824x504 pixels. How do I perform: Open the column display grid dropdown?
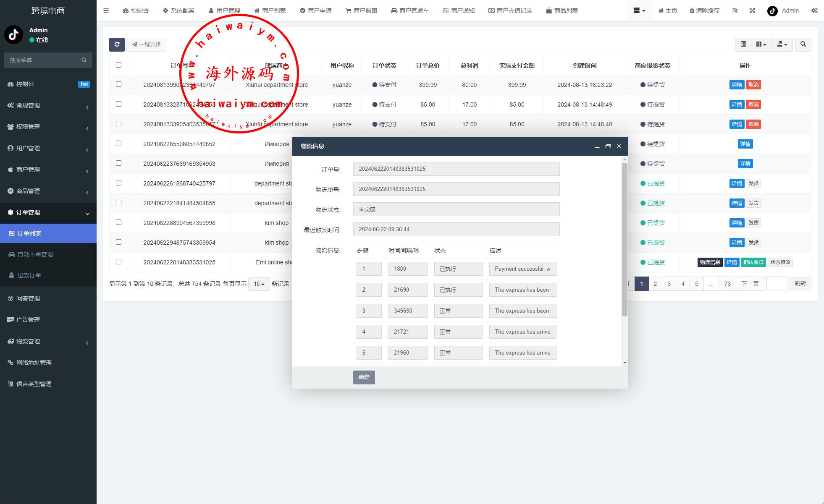(761, 44)
